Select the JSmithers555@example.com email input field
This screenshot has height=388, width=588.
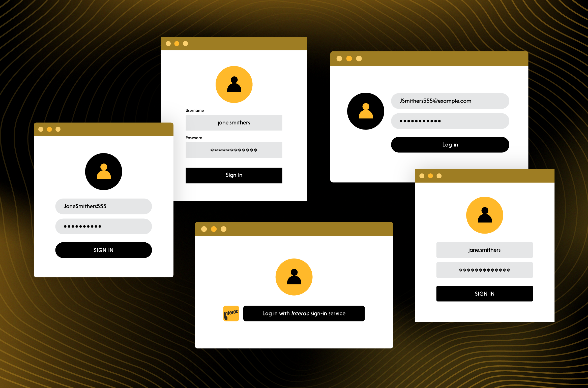coord(451,101)
